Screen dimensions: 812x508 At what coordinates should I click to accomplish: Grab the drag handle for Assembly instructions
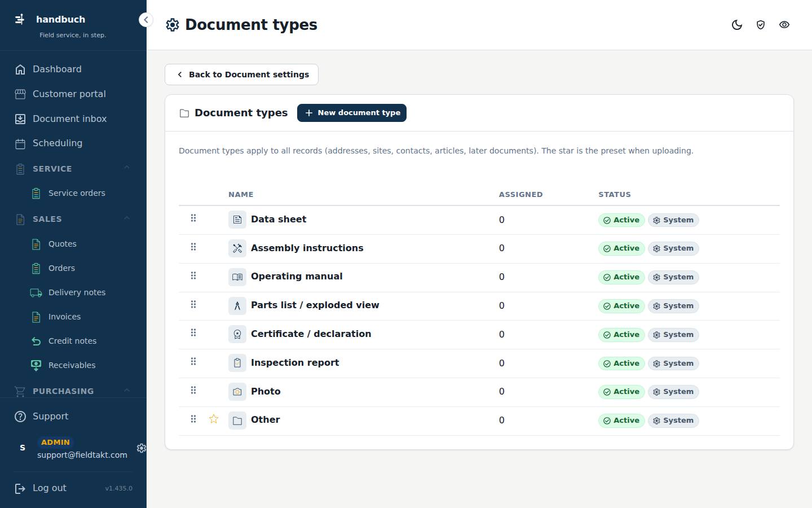(x=193, y=247)
